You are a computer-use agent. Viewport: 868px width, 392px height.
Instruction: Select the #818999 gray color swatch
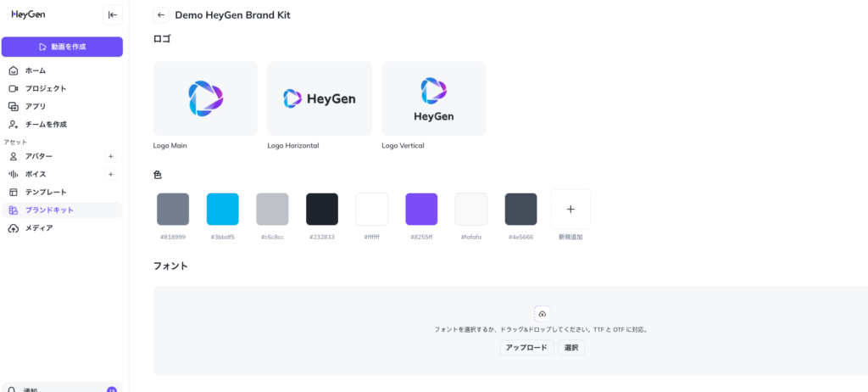173,209
